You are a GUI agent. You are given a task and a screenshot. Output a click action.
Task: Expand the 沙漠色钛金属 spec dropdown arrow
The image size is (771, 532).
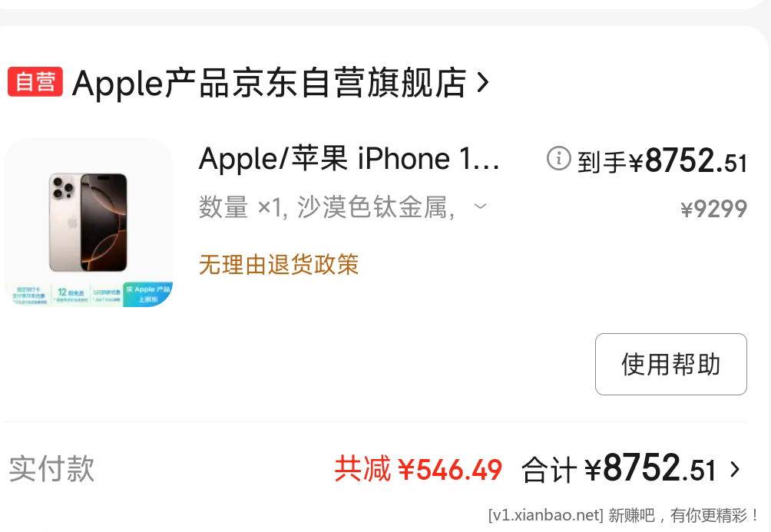point(480,206)
